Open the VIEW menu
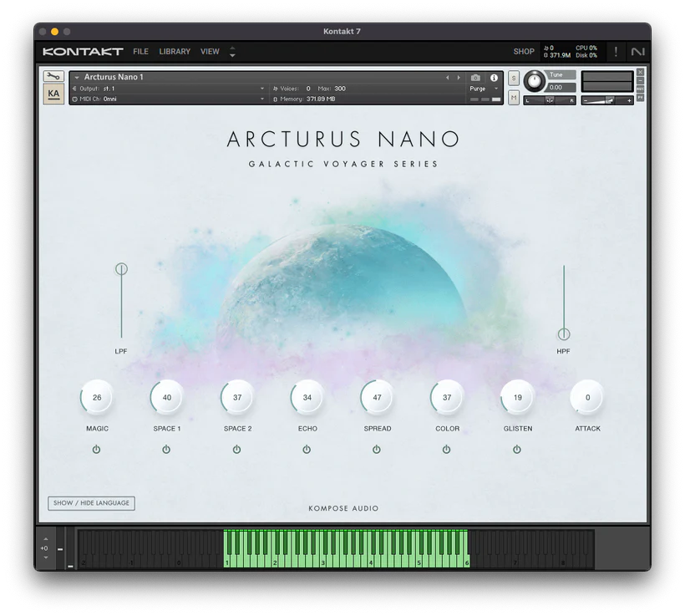685x616 pixels. [x=210, y=51]
